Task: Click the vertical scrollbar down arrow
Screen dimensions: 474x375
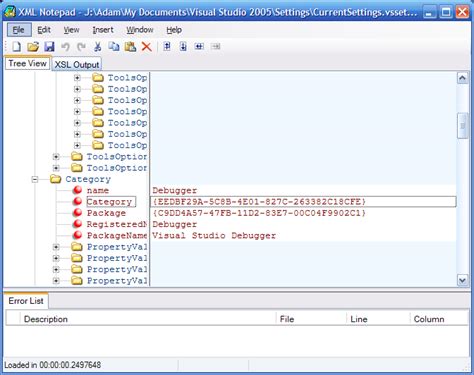Action: point(463,280)
